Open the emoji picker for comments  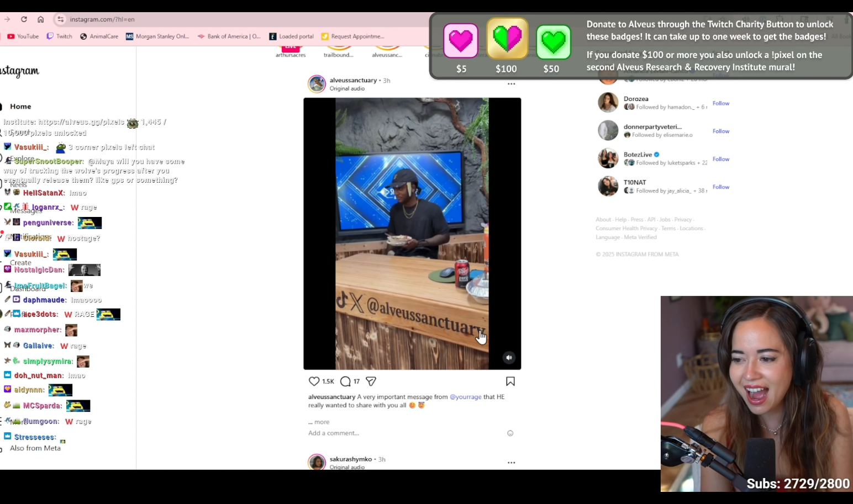pyautogui.click(x=510, y=433)
